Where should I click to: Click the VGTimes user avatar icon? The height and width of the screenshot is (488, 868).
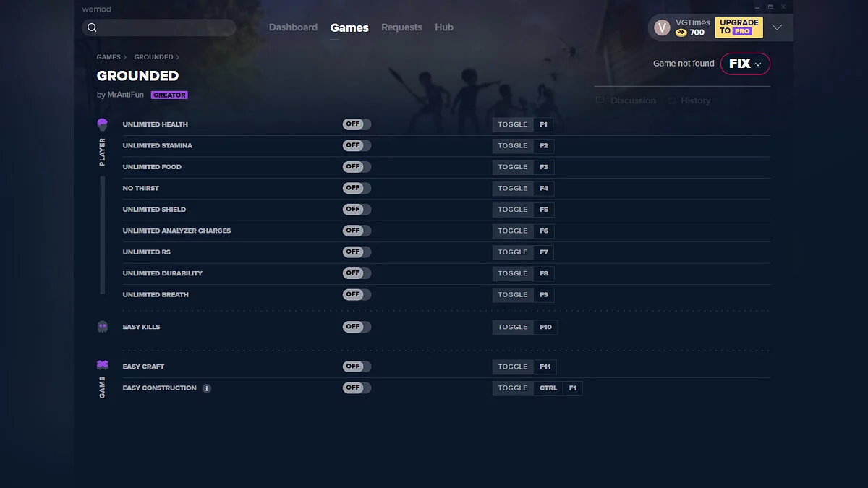point(661,27)
